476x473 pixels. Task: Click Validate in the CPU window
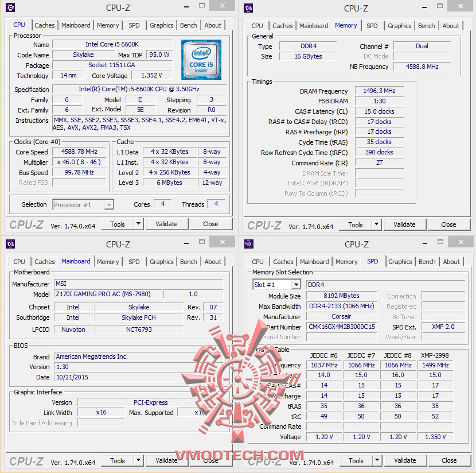coord(166,224)
